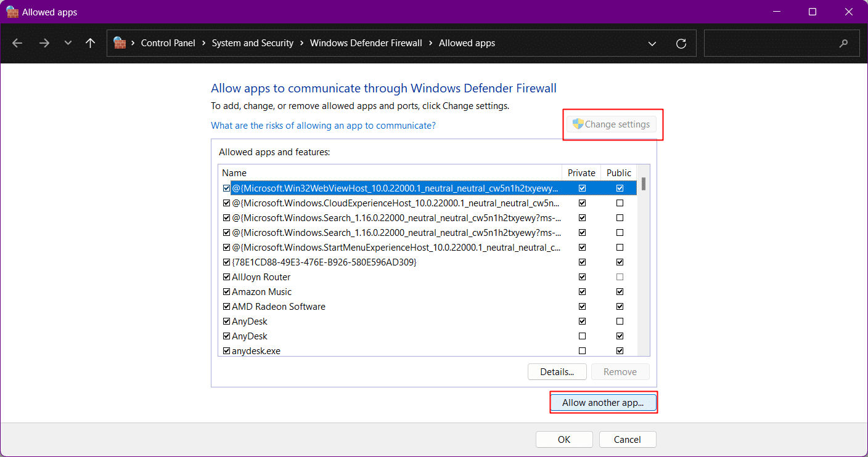The height and width of the screenshot is (457, 868).
Task: Expand the chevron before Control Panel
Action: point(133,43)
